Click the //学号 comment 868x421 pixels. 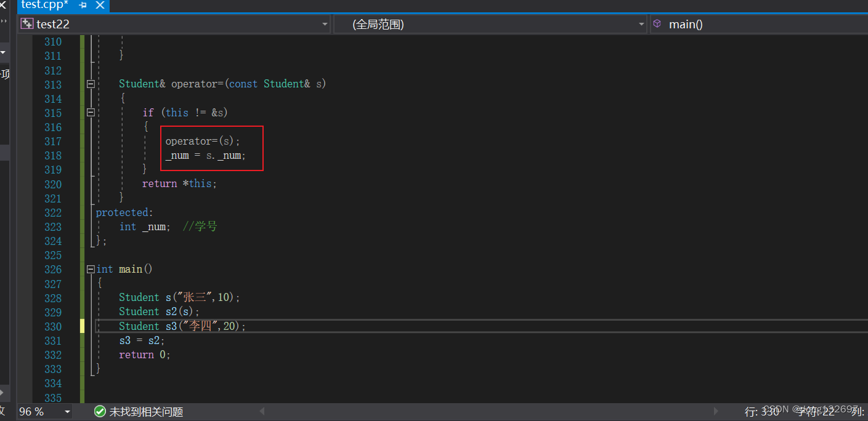coord(200,227)
